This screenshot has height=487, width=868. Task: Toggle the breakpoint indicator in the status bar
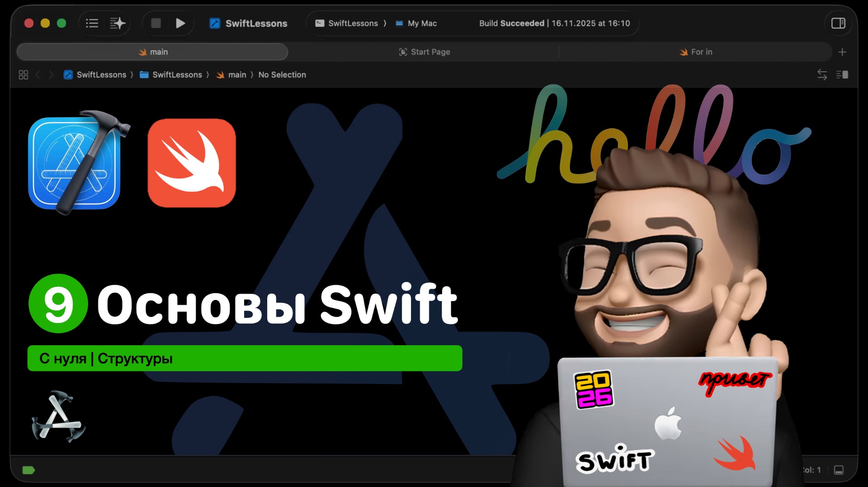tap(28, 470)
